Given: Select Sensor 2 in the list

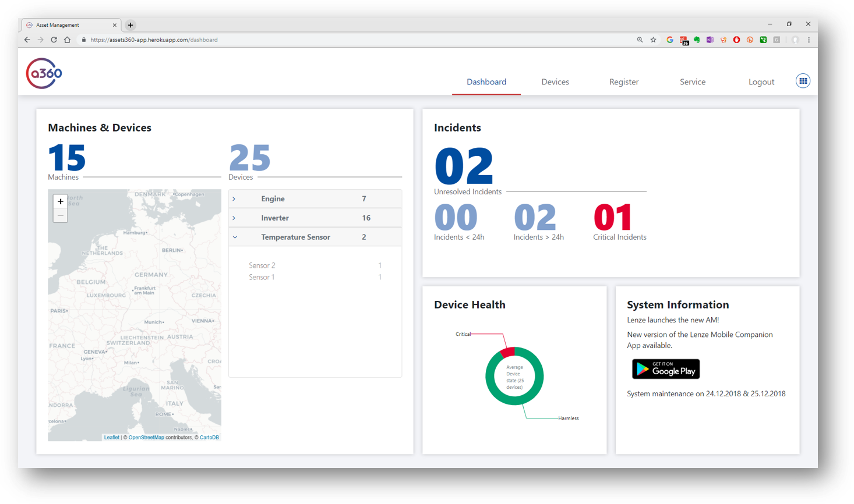Looking at the screenshot, I should click(262, 265).
